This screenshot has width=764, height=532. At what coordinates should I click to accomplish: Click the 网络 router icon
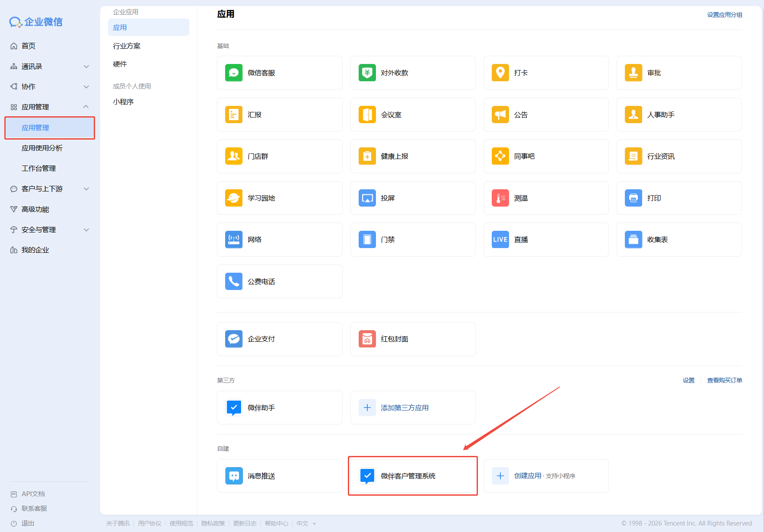click(234, 239)
